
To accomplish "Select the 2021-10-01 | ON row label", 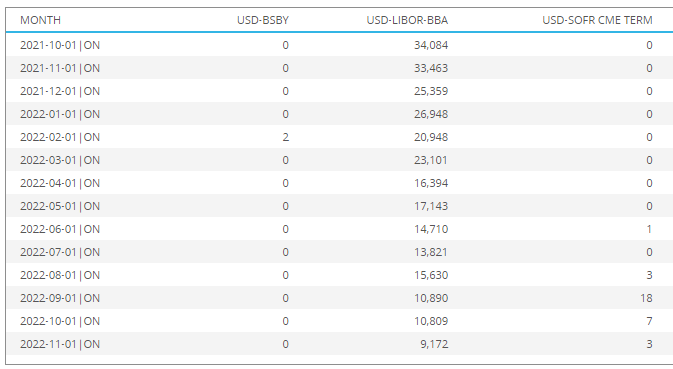I will tap(60, 45).
